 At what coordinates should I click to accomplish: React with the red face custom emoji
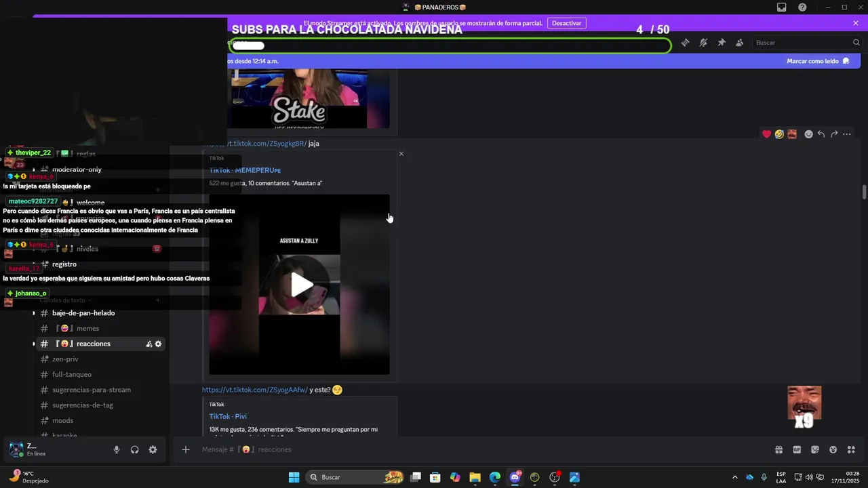point(792,134)
